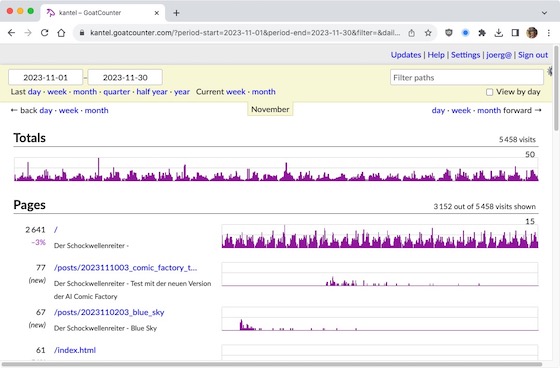Focus the Filter paths box
This screenshot has width=560, height=368.
pos(467,78)
